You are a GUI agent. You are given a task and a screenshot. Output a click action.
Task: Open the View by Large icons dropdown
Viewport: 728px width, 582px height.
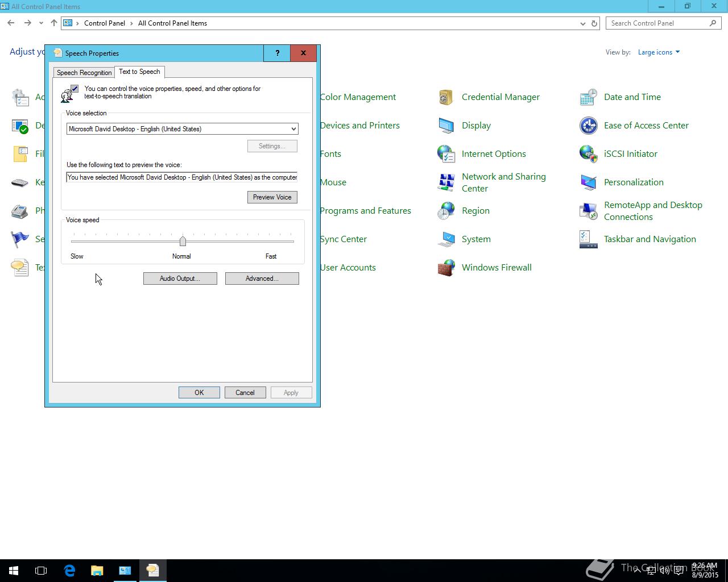coord(659,52)
